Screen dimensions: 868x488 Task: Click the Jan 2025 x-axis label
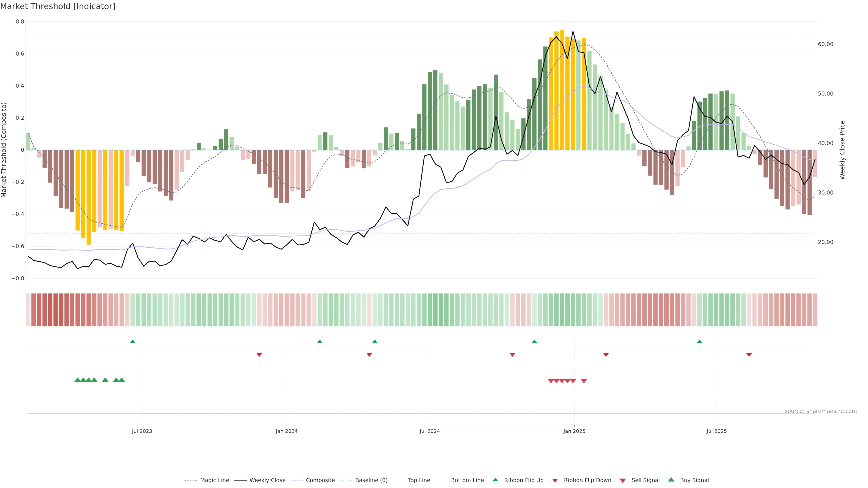pos(574,431)
